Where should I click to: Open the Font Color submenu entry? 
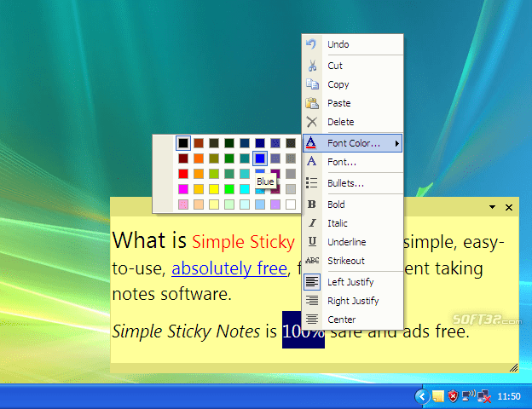coord(352,143)
